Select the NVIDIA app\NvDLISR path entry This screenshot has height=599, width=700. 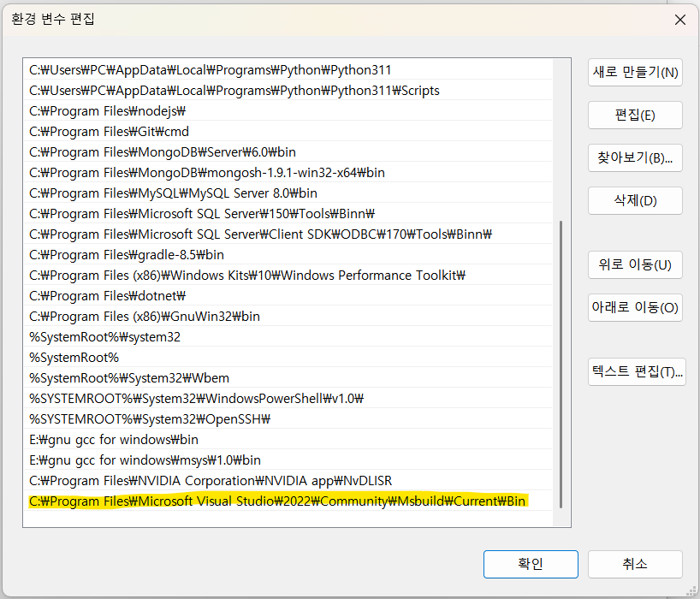point(288,481)
